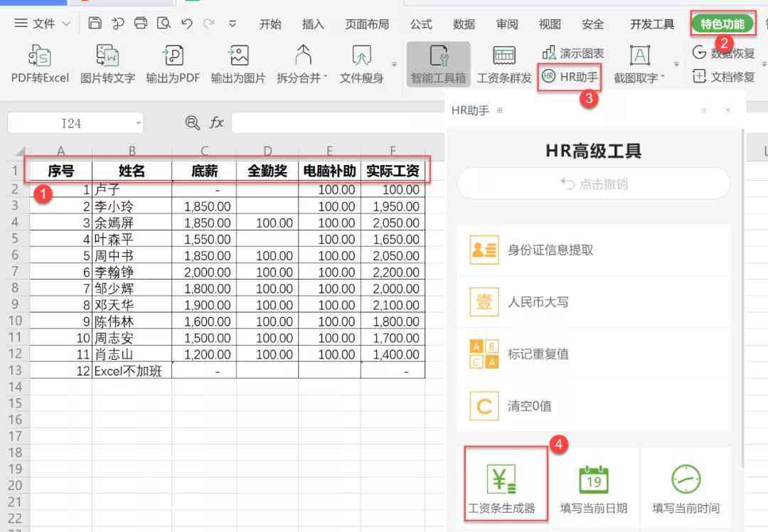Click the cell with value 1,550.00

click(x=204, y=239)
